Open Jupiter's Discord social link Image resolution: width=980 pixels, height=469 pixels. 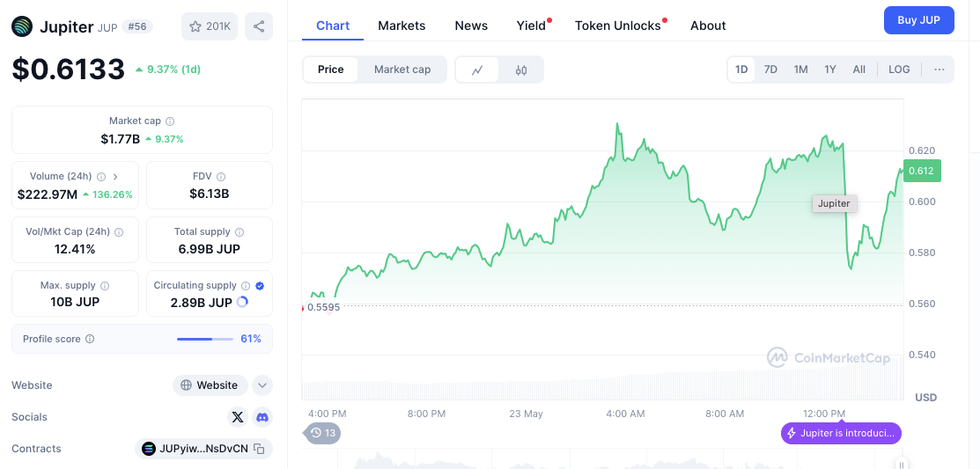click(262, 417)
